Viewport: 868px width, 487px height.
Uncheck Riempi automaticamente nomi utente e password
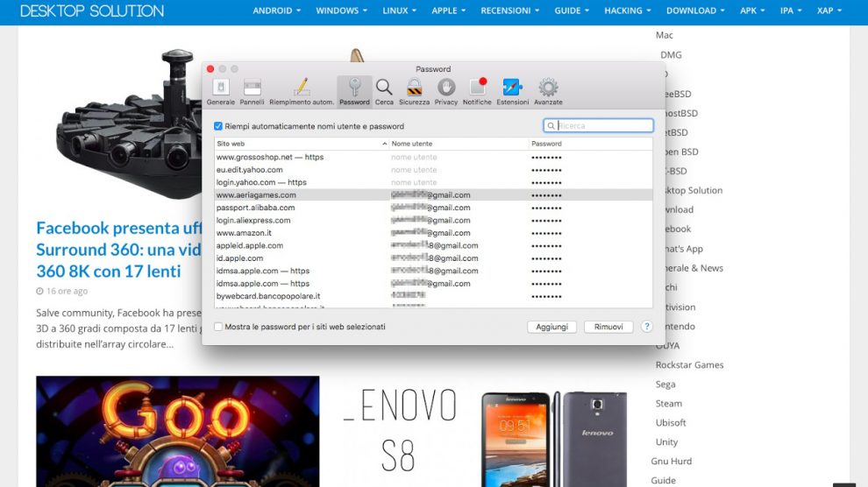[218, 126]
